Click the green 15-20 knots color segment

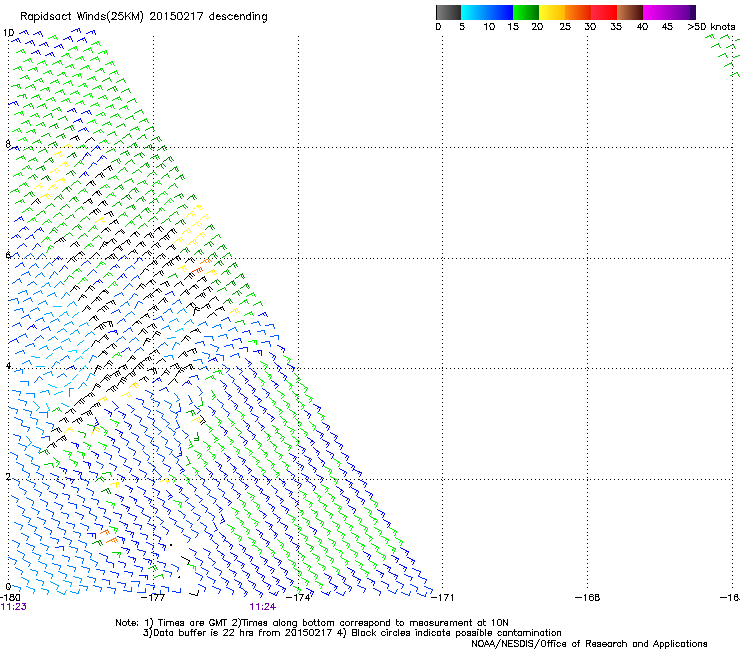pos(526,12)
